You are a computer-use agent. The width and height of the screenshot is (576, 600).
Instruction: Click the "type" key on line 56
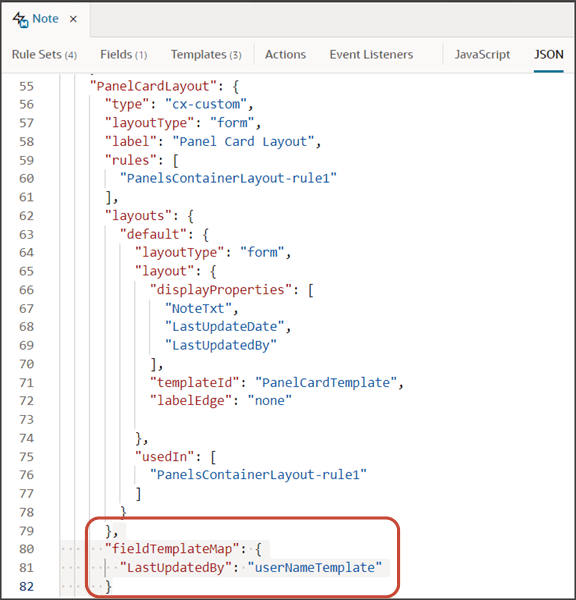[127, 104]
